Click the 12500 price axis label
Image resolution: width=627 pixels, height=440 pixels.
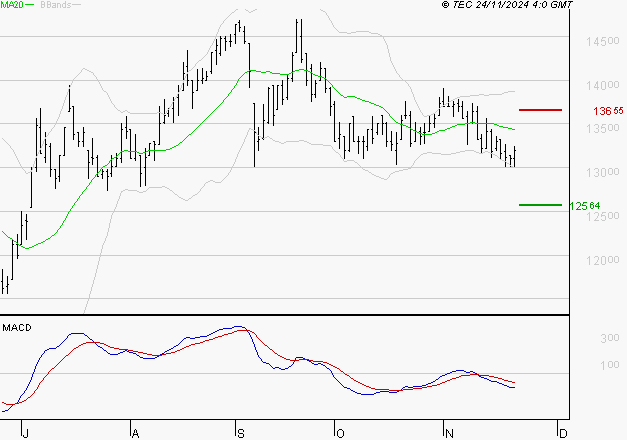(x=603, y=216)
